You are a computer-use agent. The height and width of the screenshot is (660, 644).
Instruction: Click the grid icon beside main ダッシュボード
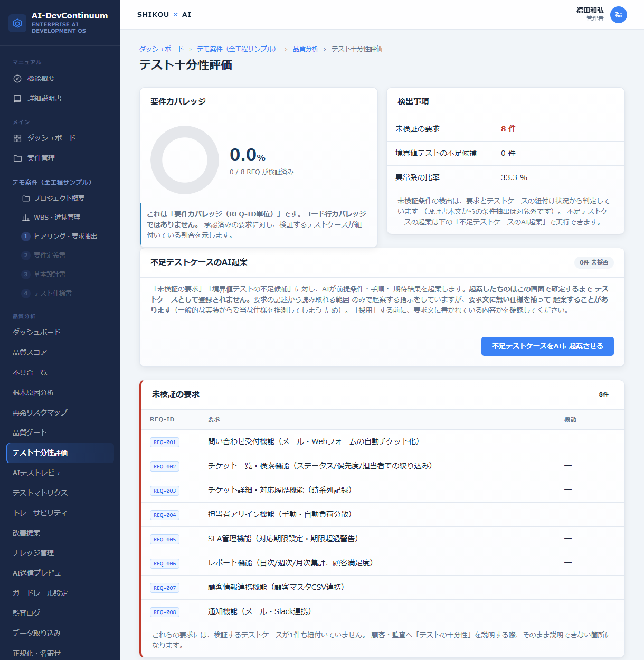pyautogui.click(x=17, y=138)
